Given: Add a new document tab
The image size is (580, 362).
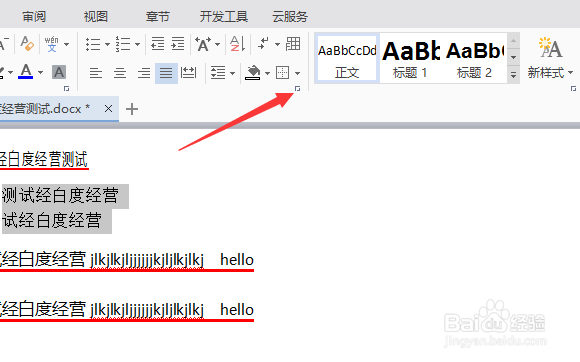Looking at the screenshot, I should coord(132,109).
